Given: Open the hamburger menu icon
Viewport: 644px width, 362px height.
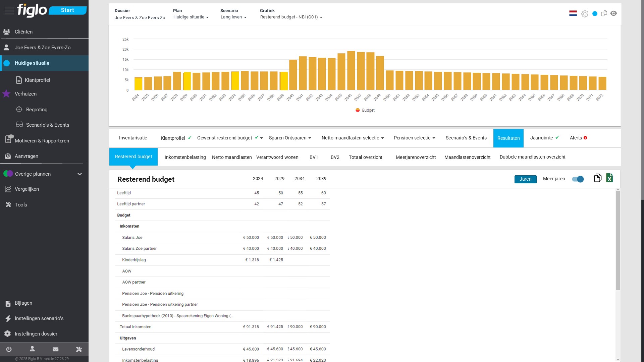Looking at the screenshot, I should pos(9,11).
